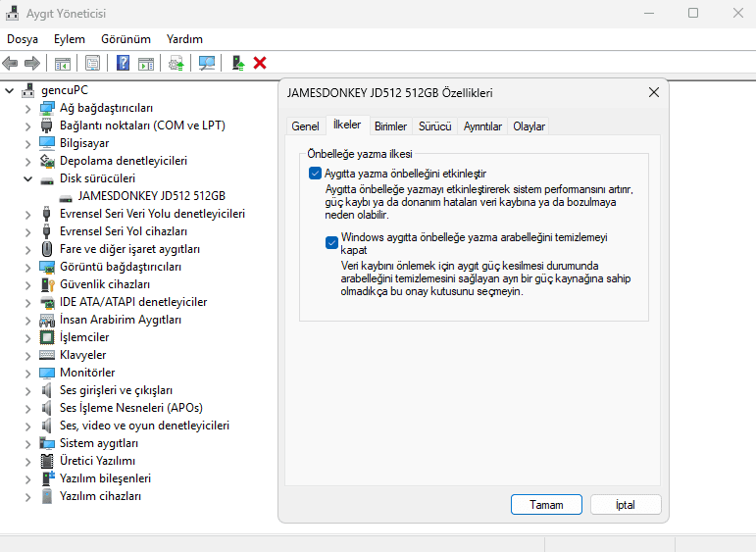
Task: Click the İşlemciler processor icon
Action: point(47,337)
